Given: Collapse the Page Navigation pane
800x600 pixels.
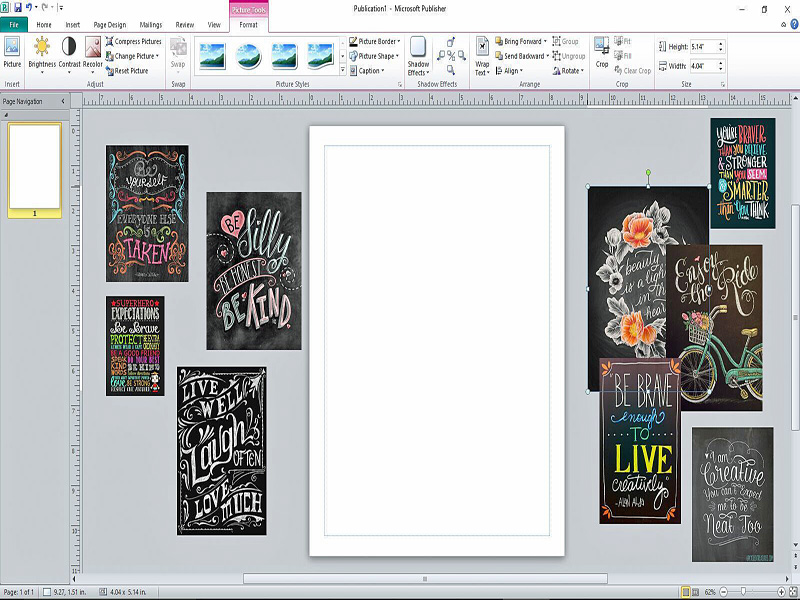Looking at the screenshot, I should (x=63, y=101).
